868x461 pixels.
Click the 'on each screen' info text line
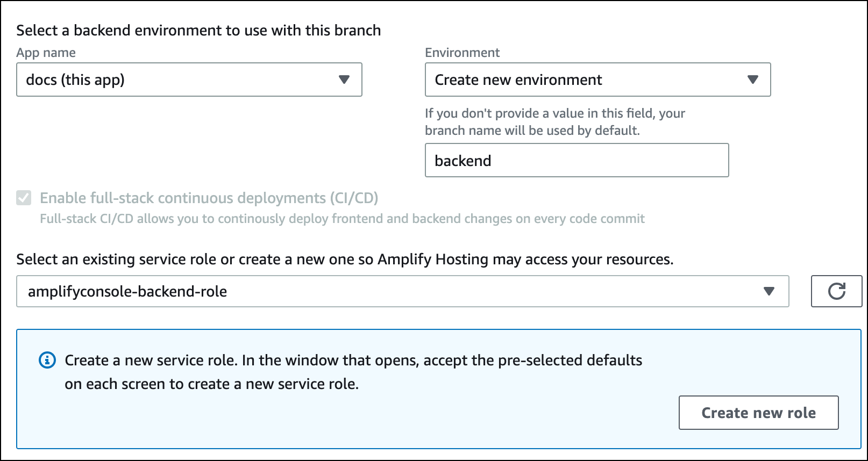(211, 384)
